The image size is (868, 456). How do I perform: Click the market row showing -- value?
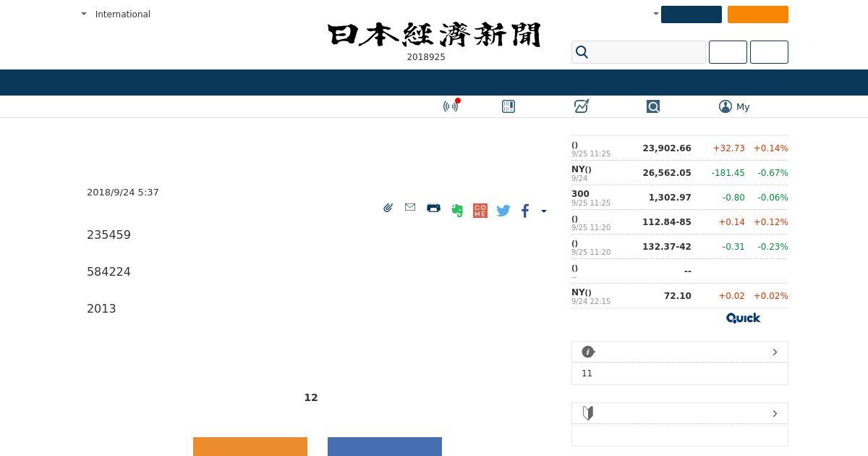click(x=680, y=271)
